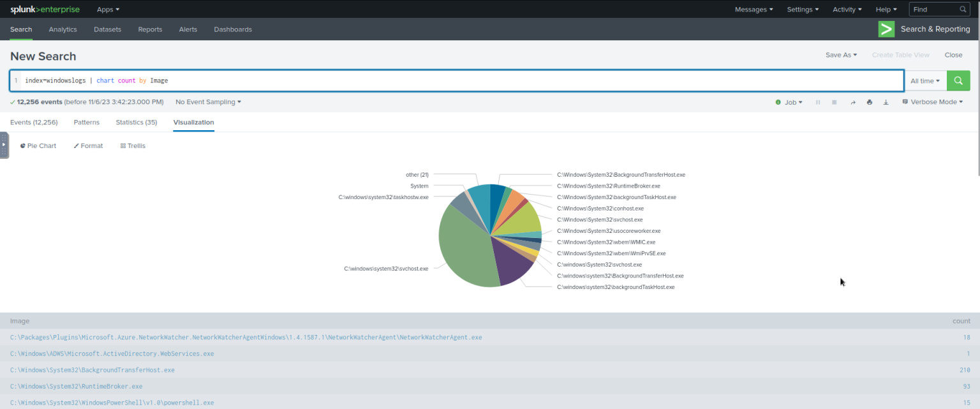
Task: Open the Settings menu
Action: (803, 9)
